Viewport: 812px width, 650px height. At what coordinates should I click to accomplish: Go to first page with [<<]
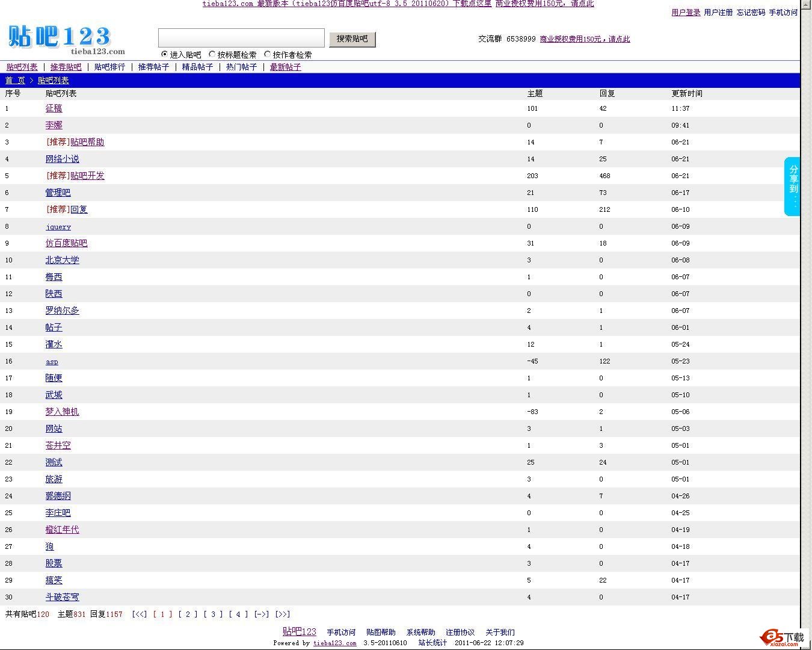click(x=140, y=614)
